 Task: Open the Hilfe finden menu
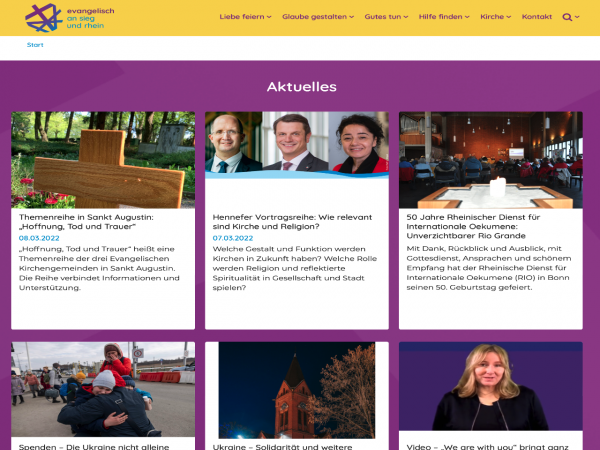pyautogui.click(x=444, y=17)
